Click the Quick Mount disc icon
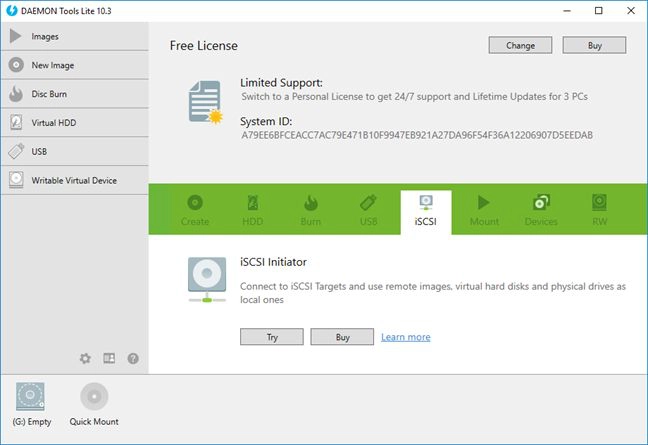Viewport: 648px width, 445px height. click(94, 397)
